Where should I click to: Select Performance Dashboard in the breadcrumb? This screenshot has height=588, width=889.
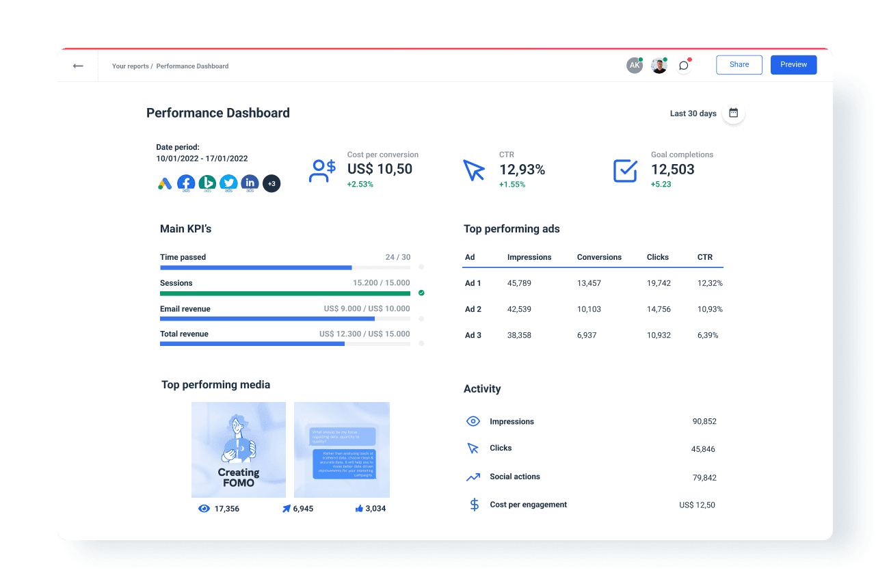point(191,66)
